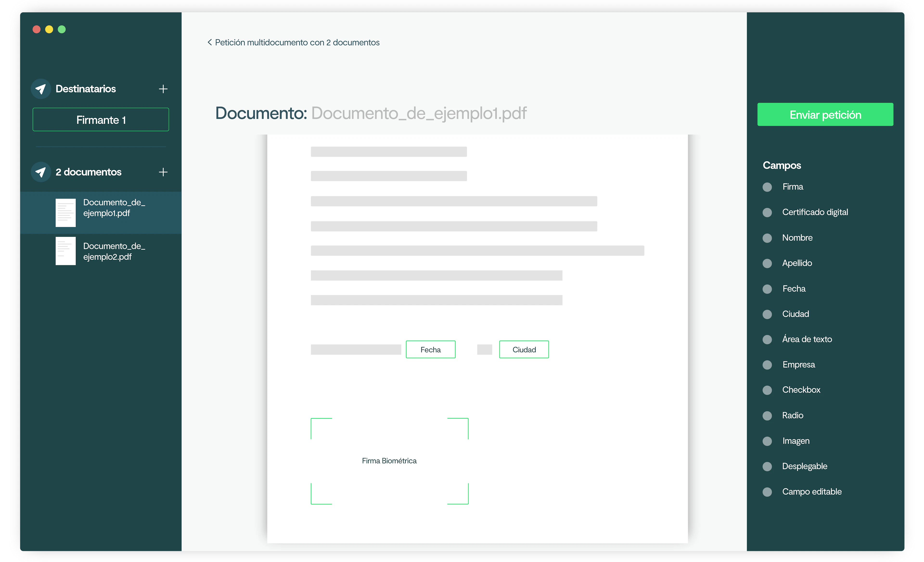Add a new recipient with the plus icon
The height and width of the screenshot is (562, 924).
click(163, 89)
